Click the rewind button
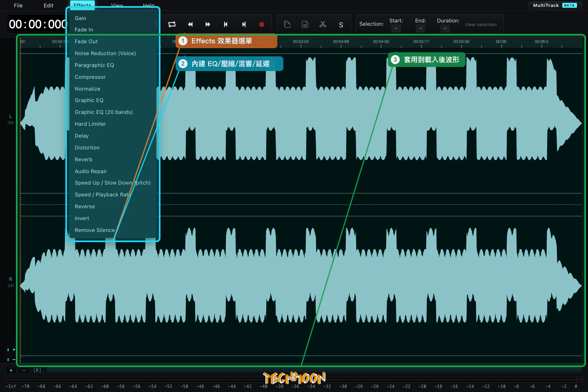This screenshot has width=588, height=392. (x=190, y=24)
